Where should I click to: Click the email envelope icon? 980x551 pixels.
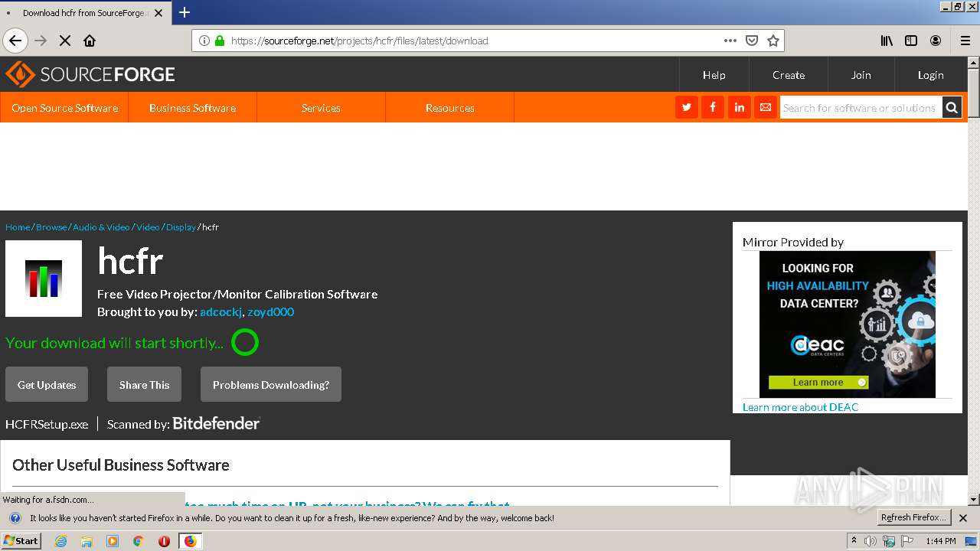click(765, 107)
